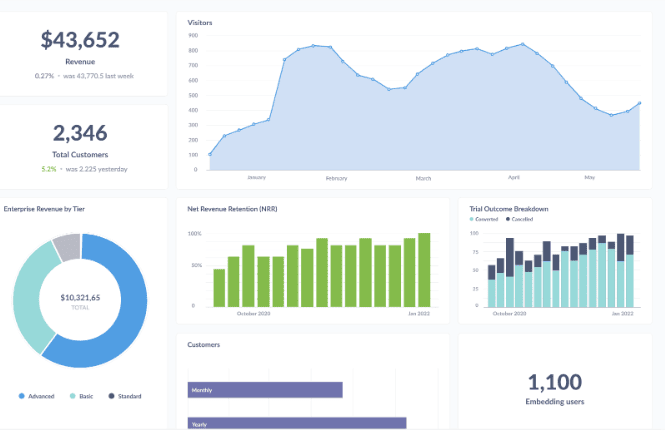The image size is (665, 437).
Task: Click the Standard legend dot
Action: pyautogui.click(x=111, y=397)
